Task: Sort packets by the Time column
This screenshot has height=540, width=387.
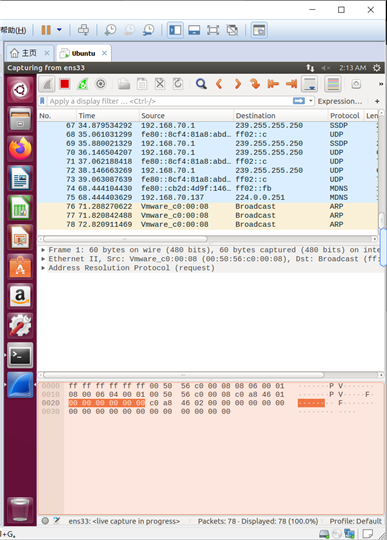Action: coord(107,116)
